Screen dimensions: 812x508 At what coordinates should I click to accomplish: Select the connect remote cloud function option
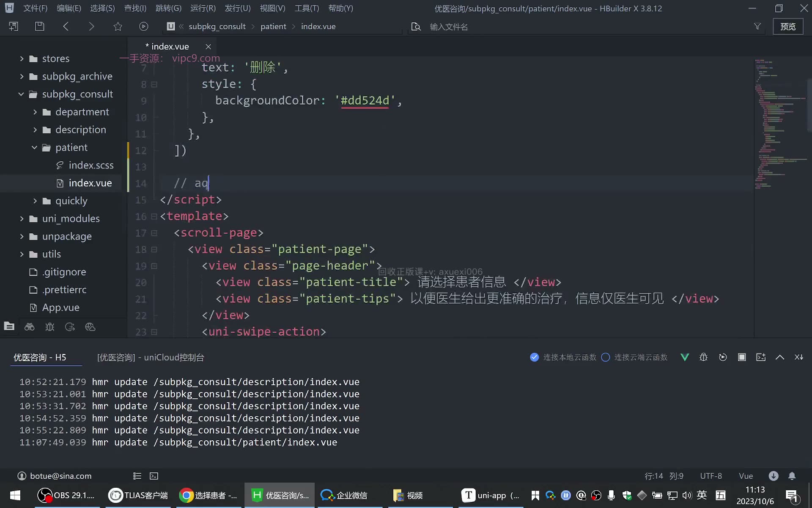(634, 357)
